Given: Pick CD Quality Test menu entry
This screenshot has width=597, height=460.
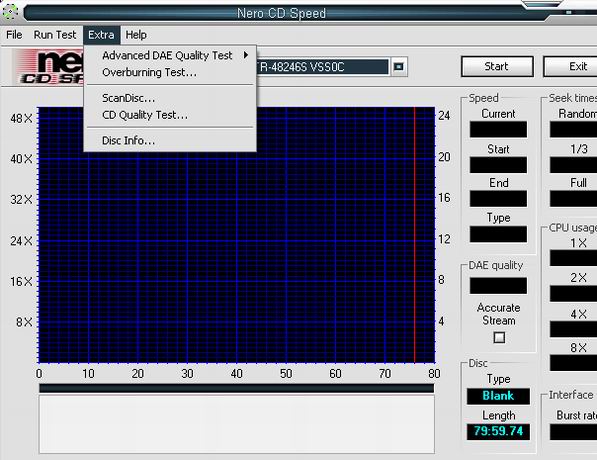Looking at the screenshot, I should pos(171,115).
